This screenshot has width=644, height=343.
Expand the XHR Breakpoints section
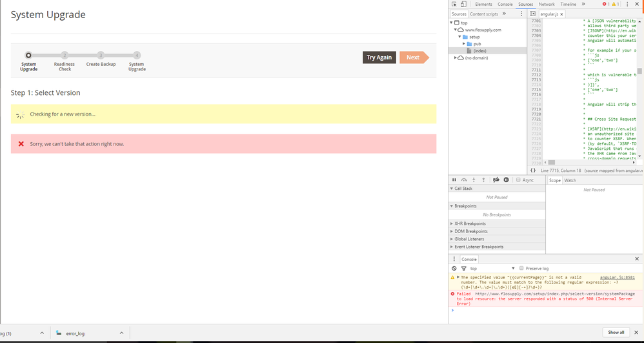pyautogui.click(x=470, y=223)
